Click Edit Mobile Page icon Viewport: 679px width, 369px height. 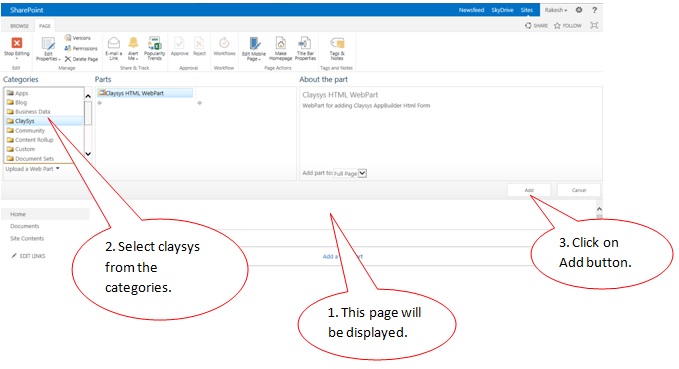tap(254, 43)
